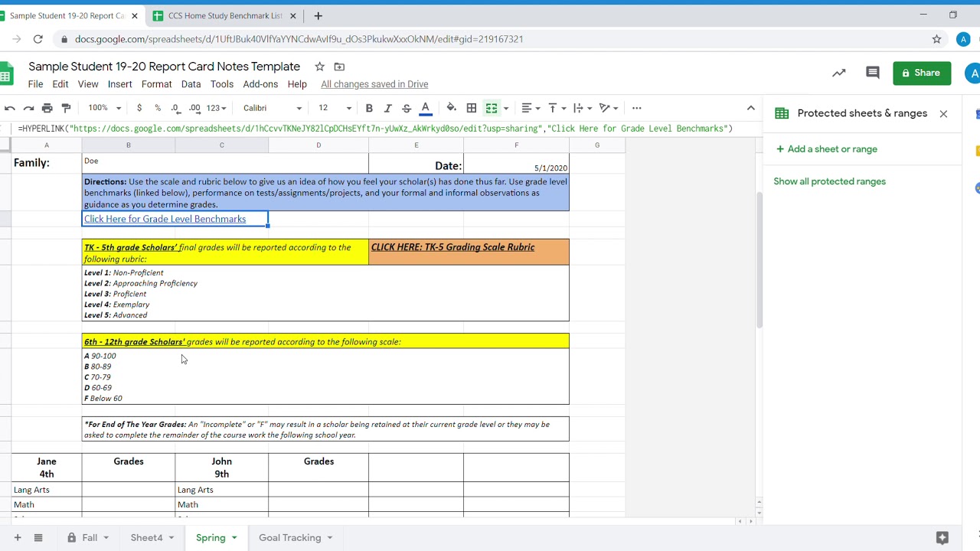Expand the merge cells options arrow
The image size is (980, 551).
[506, 108]
